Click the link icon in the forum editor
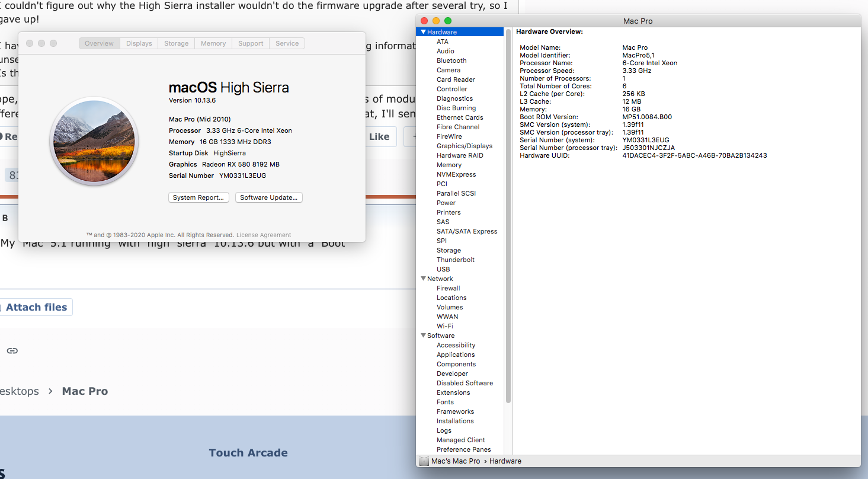The image size is (868, 479). [12, 350]
